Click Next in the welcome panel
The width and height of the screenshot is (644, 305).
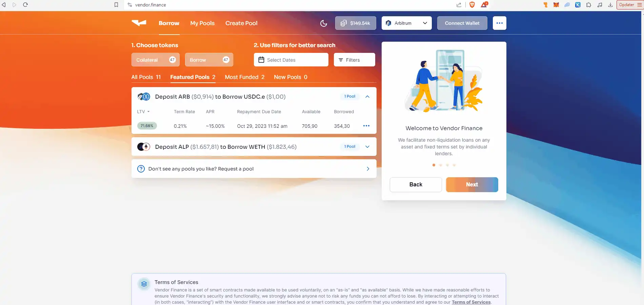pyautogui.click(x=472, y=184)
